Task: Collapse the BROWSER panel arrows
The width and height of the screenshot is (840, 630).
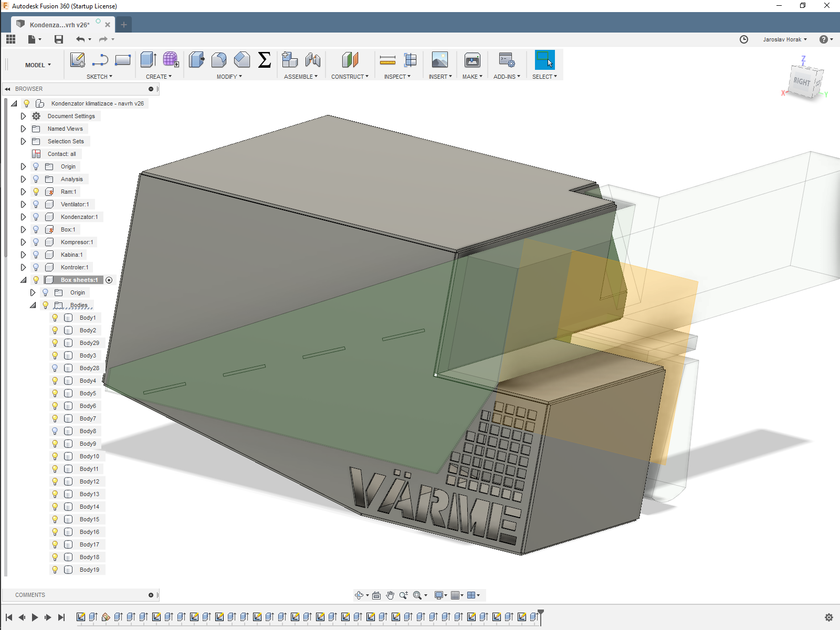Action: (8, 89)
